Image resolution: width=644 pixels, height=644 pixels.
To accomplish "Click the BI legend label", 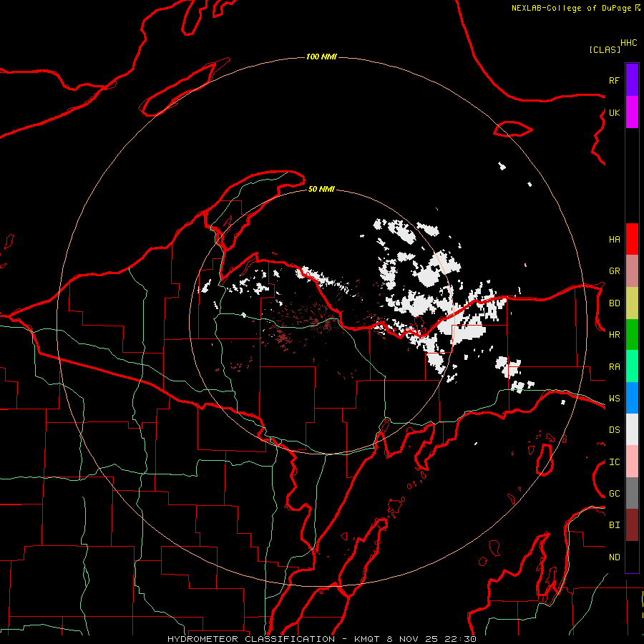I will pos(614,525).
